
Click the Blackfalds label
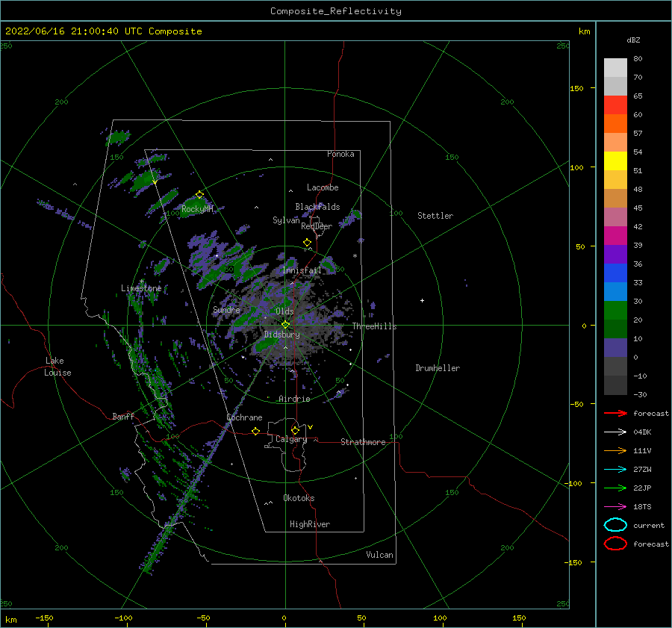coord(317,207)
